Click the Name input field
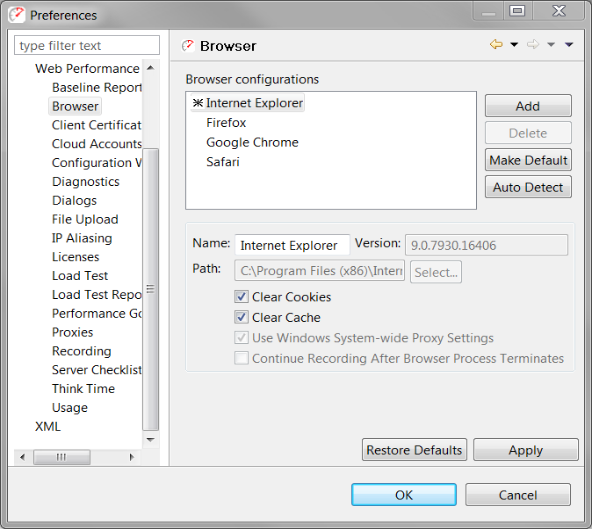 point(292,245)
